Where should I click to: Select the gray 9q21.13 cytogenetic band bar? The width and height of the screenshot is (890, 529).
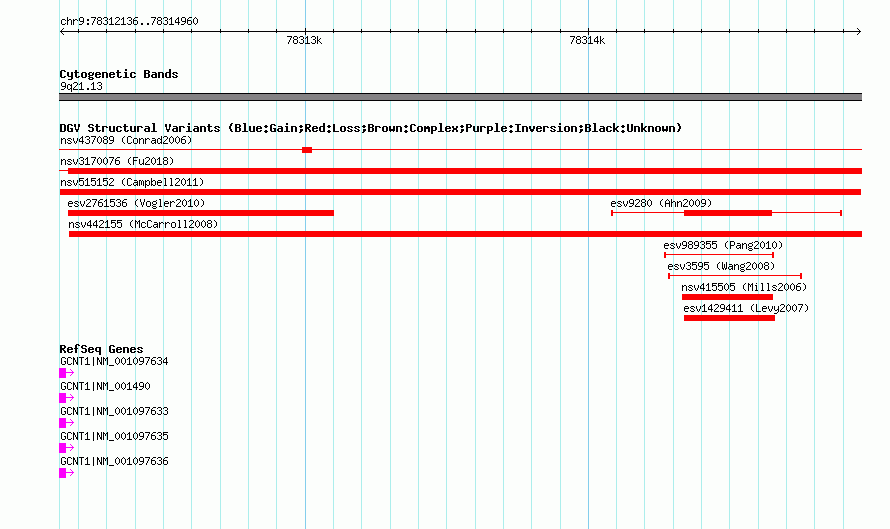[x=460, y=97]
